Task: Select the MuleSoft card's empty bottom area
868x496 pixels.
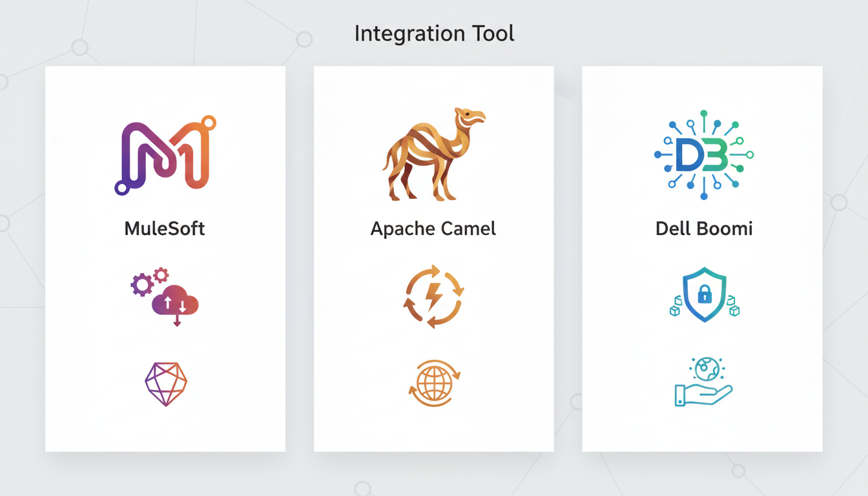Action: coord(165,429)
